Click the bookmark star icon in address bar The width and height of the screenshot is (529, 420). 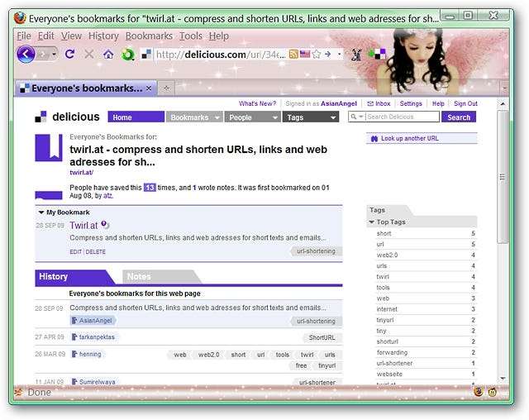click(315, 55)
